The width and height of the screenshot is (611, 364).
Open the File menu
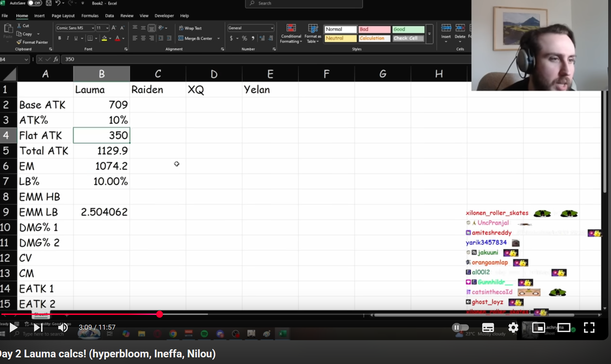click(x=5, y=16)
